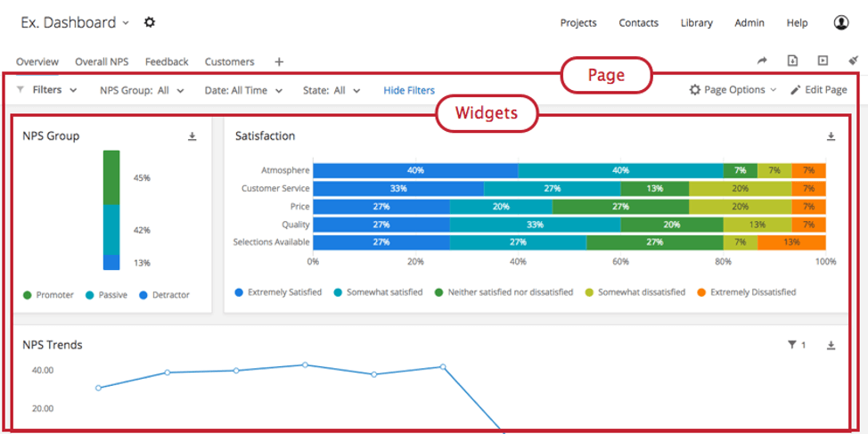868x434 pixels.
Task: Toggle Detractor legend item
Action: point(164,295)
